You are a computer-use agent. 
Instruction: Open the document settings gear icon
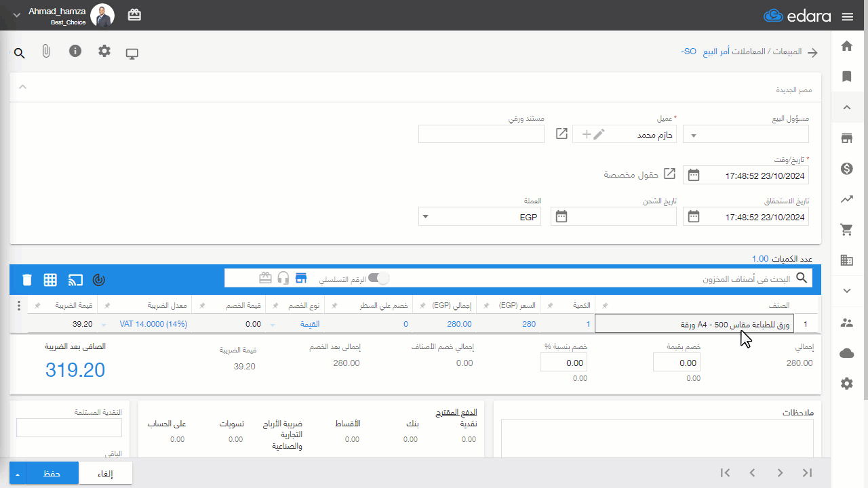click(x=104, y=51)
